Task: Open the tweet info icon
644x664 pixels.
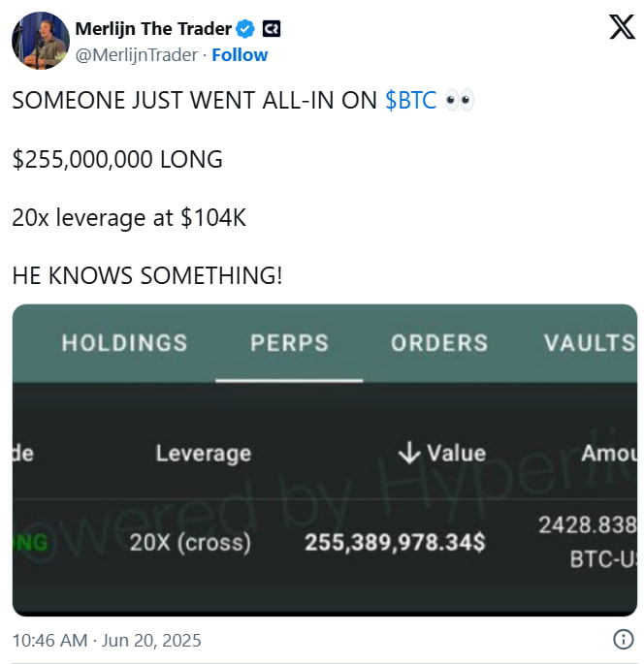Action: [x=624, y=639]
